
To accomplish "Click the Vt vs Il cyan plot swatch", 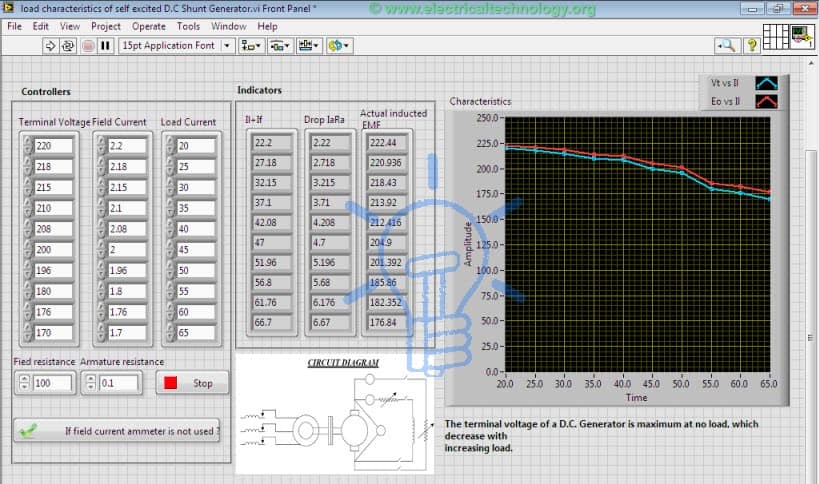I will click(766, 83).
